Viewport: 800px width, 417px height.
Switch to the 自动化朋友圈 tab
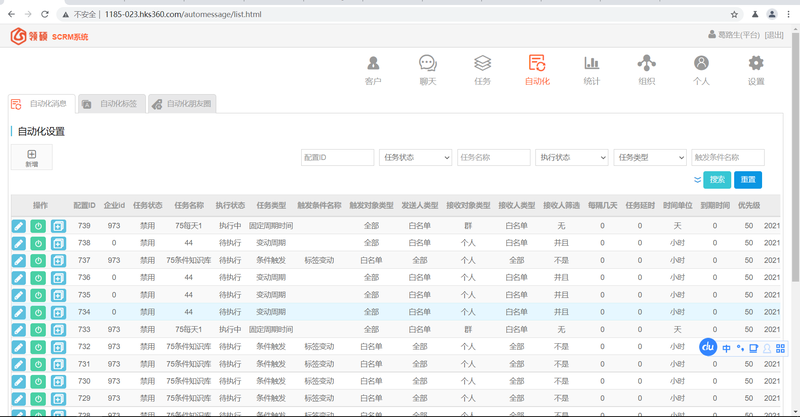point(182,104)
